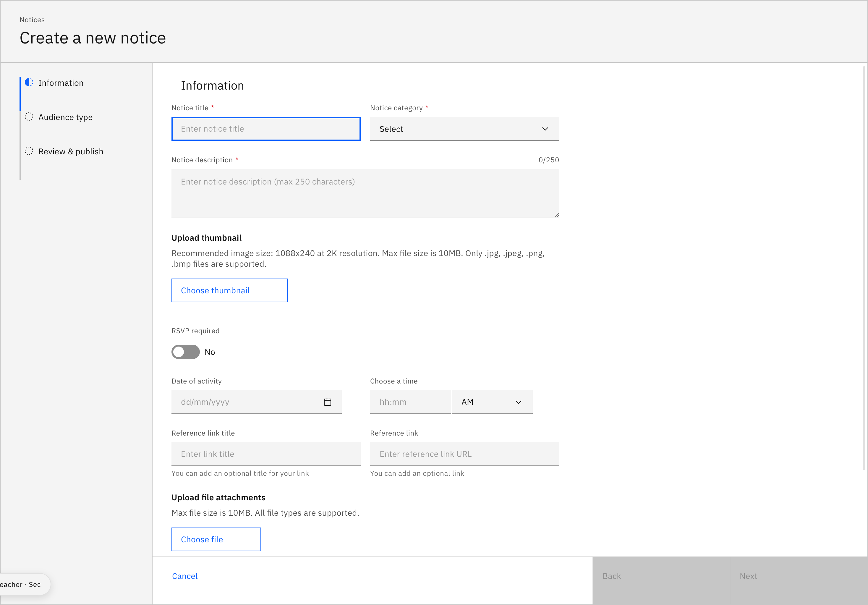Click the 'Max file size is 10MB' text

click(x=265, y=513)
